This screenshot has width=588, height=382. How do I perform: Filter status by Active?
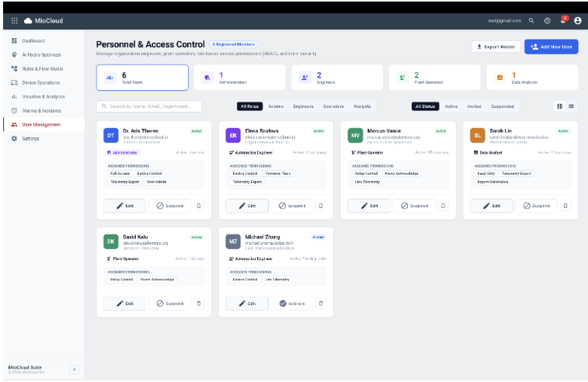pos(451,106)
